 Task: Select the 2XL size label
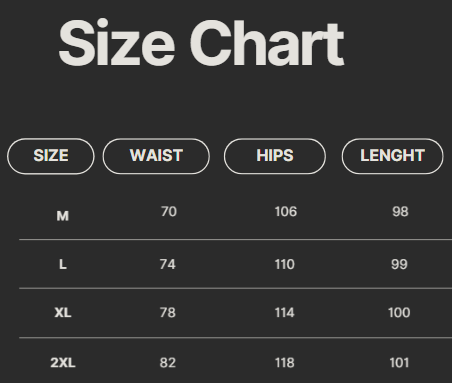coord(63,363)
